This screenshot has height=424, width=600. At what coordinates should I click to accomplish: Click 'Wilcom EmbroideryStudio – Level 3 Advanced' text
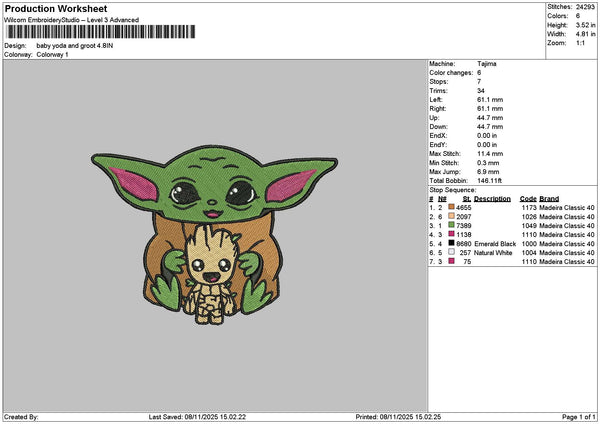(72, 20)
